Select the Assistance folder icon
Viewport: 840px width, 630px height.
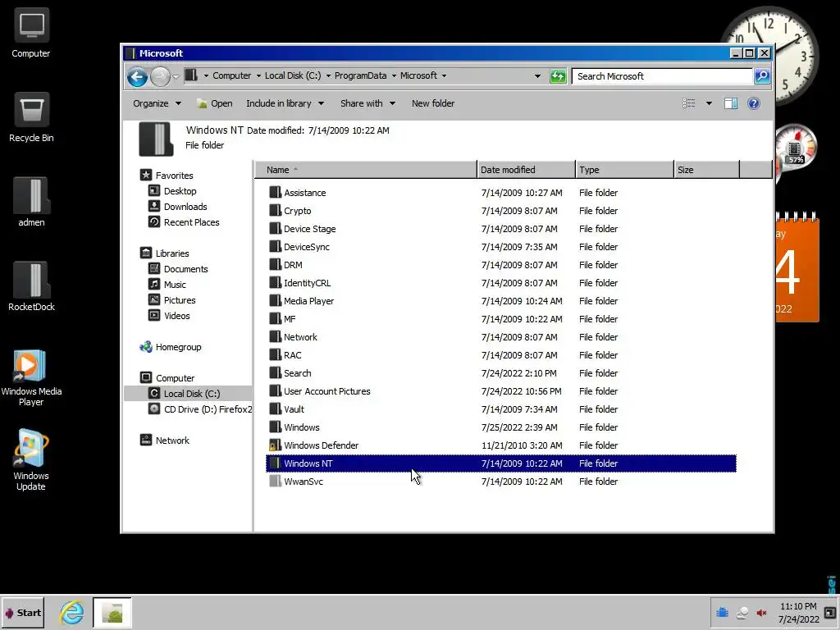[275, 192]
